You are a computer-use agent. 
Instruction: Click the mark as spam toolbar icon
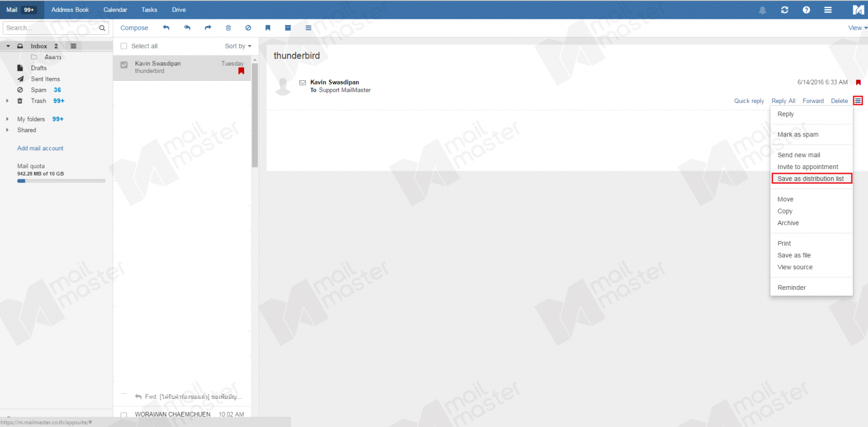[248, 28]
